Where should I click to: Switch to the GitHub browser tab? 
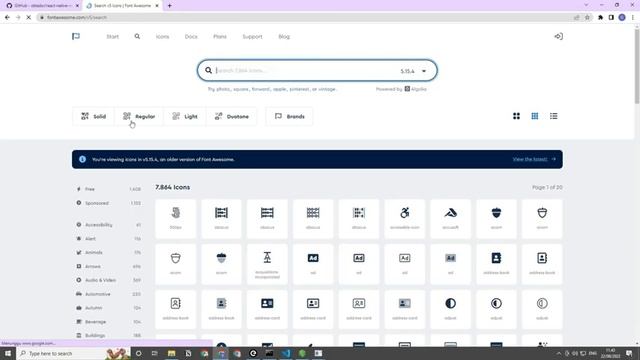[x=41, y=6]
